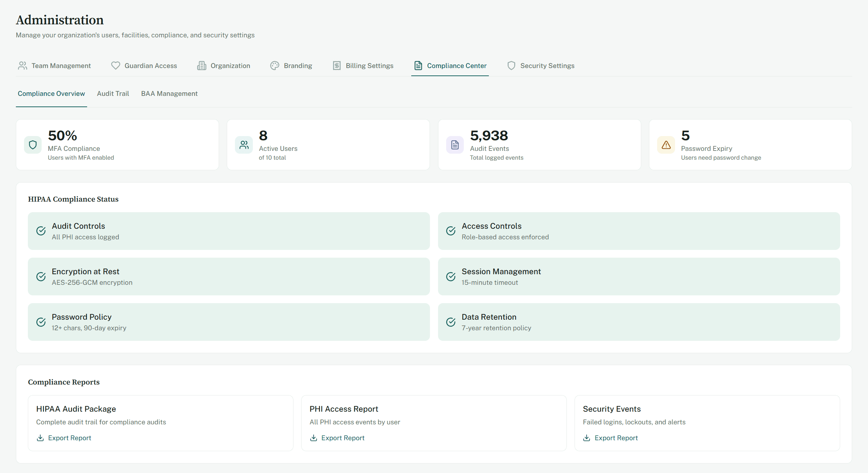Switch to the Audit Trail sub-tab
The width and height of the screenshot is (868, 473).
113,93
